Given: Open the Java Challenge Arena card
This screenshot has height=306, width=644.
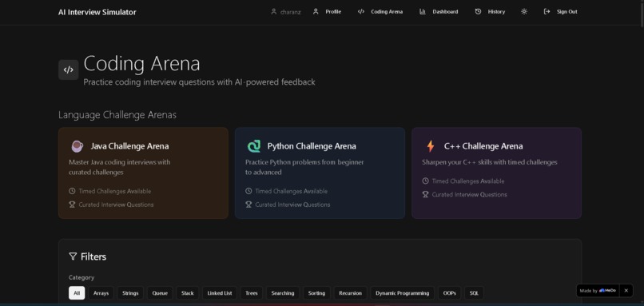Looking at the screenshot, I should (143, 173).
